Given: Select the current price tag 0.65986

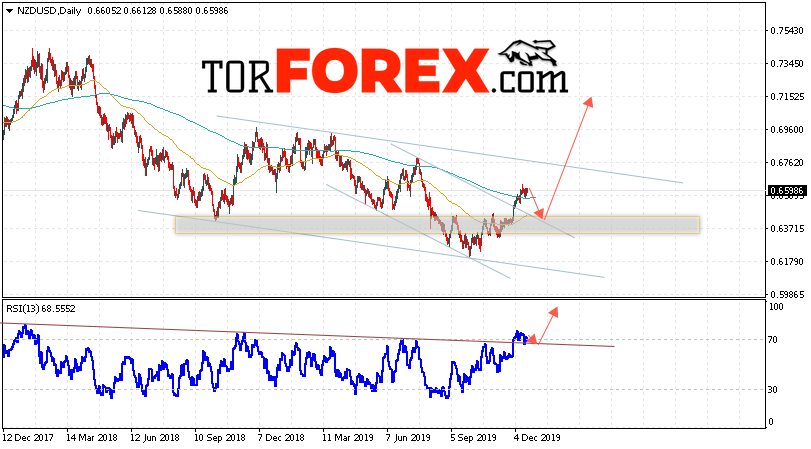Looking at the screenshot, I should pyautogui.click(x=787, y=191).
